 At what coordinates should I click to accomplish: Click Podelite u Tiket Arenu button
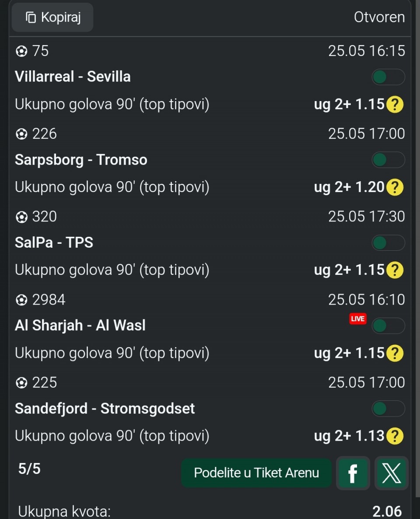tap(256, 473)
